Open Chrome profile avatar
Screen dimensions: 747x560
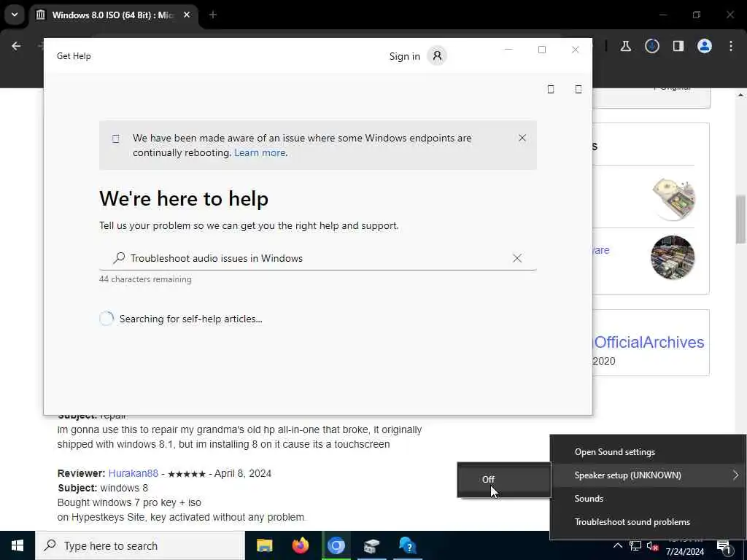pyautogui.click(x=705, y=46)
